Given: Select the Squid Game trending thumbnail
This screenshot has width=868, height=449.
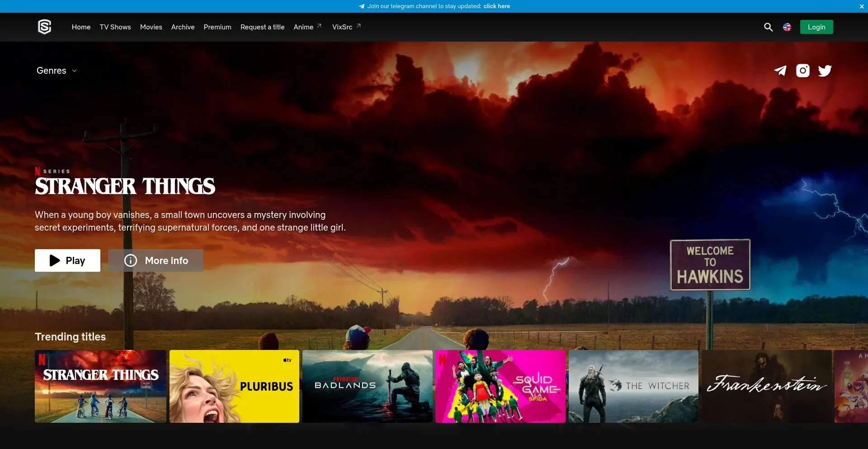Looking at the screenshot, I should coord(500,386).
